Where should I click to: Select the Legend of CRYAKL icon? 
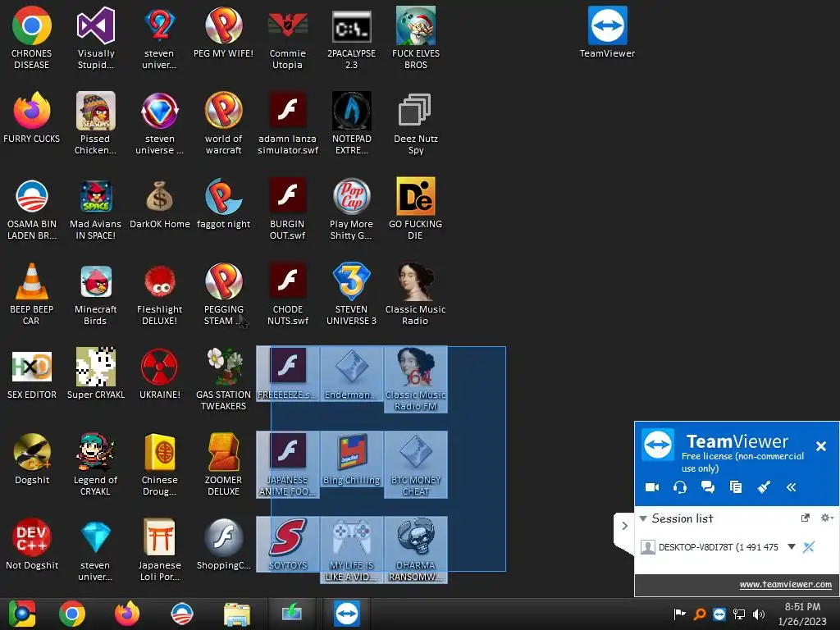point(95,464)
